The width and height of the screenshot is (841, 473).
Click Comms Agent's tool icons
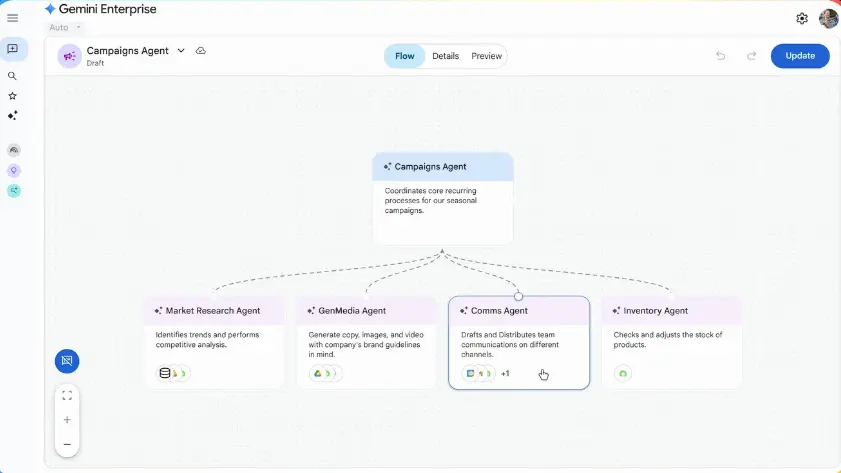tap(478, 373)
